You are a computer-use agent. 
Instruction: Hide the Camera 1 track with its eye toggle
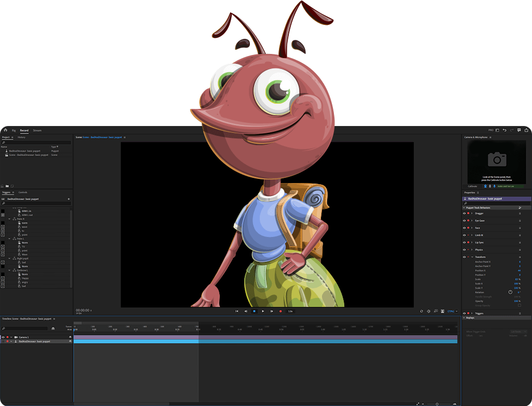(x=4, y=337)
